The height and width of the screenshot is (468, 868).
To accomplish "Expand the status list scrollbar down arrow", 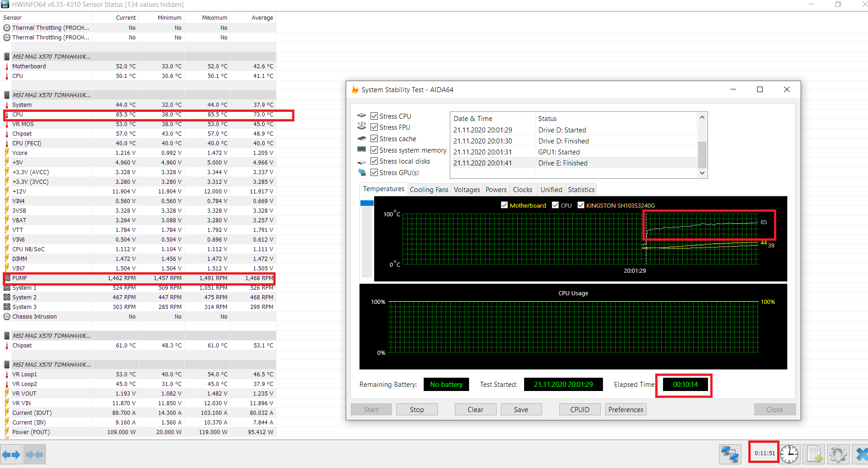I will (x=702, y=173).
